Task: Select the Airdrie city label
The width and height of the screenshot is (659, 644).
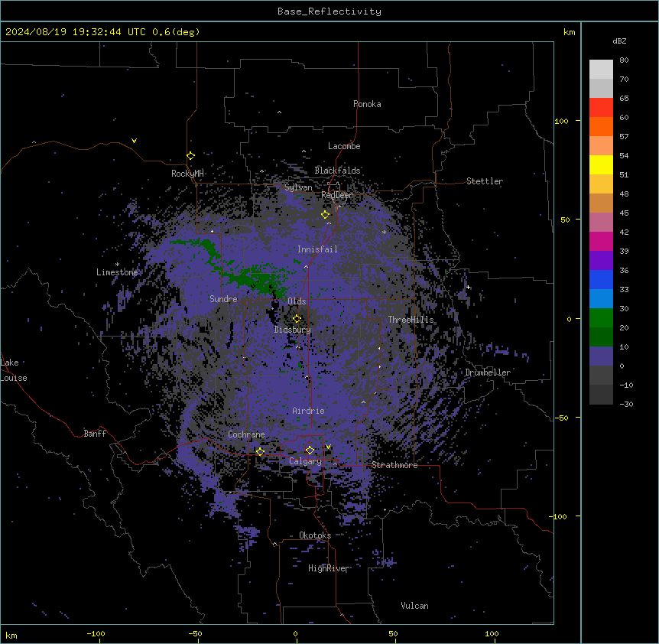Action: [x=308, y=411]
